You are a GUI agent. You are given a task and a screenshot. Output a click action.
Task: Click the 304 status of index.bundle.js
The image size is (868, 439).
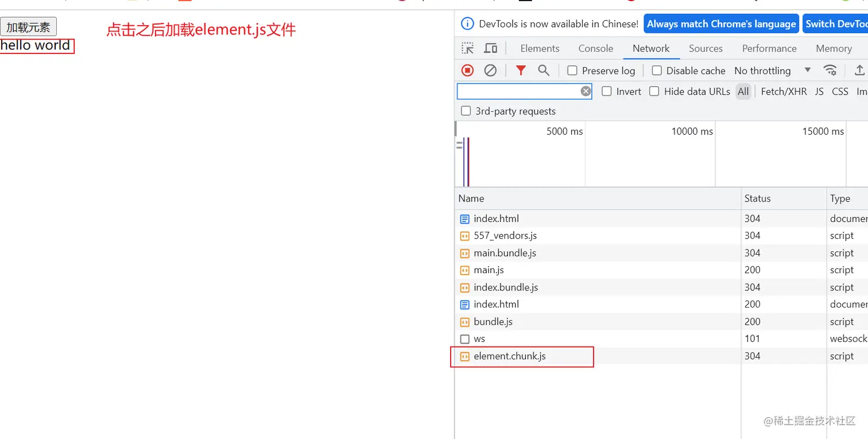pos(752,288)
